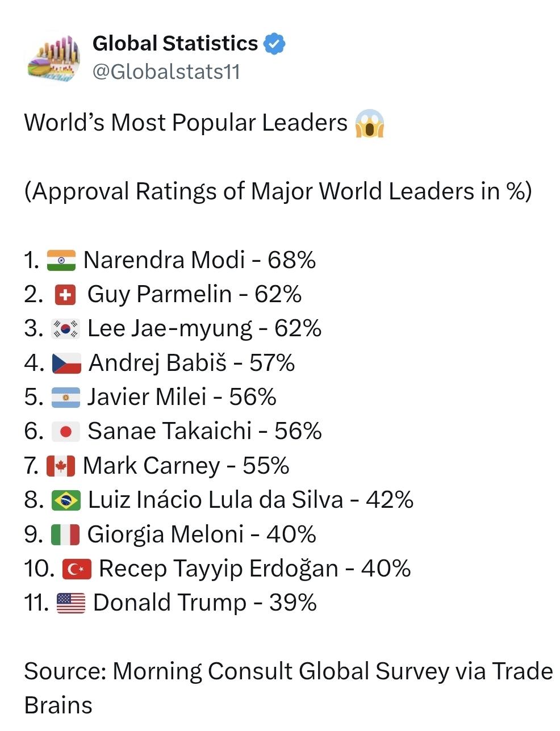Click the screaming face emoji

(369, 123)
